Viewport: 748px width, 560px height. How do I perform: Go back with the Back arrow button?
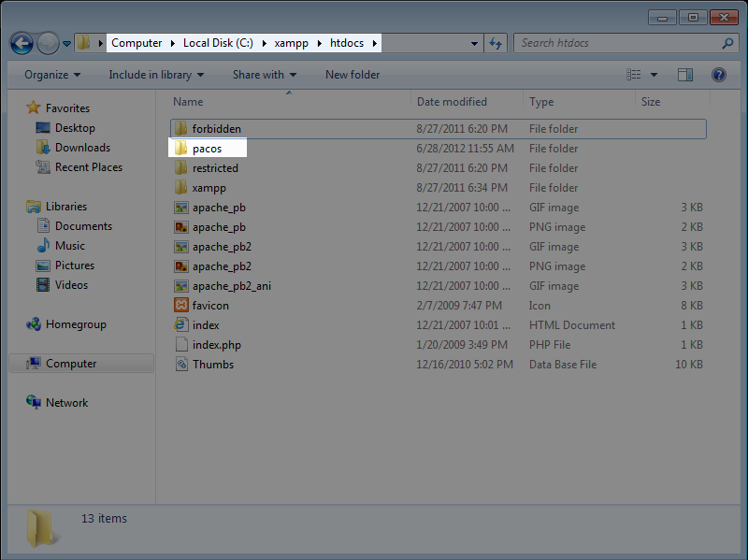tap(22, 44)
